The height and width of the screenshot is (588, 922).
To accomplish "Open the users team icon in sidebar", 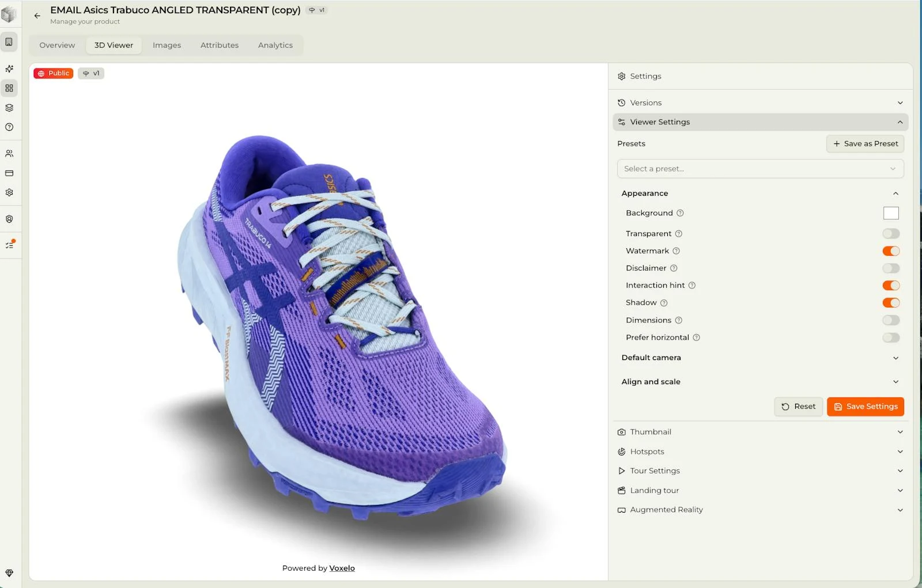I will 9,154.
